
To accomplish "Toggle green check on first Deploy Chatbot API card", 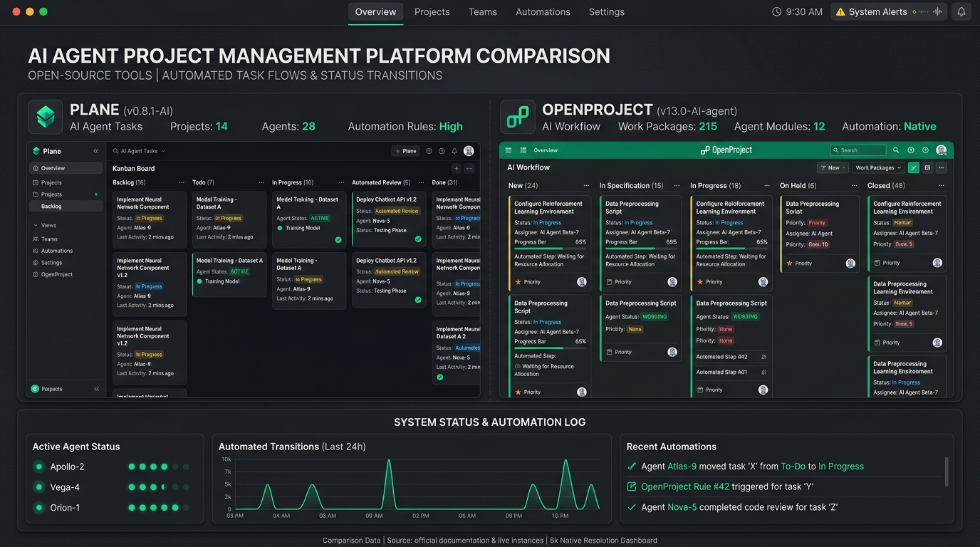I will click(x=418, y=239).
